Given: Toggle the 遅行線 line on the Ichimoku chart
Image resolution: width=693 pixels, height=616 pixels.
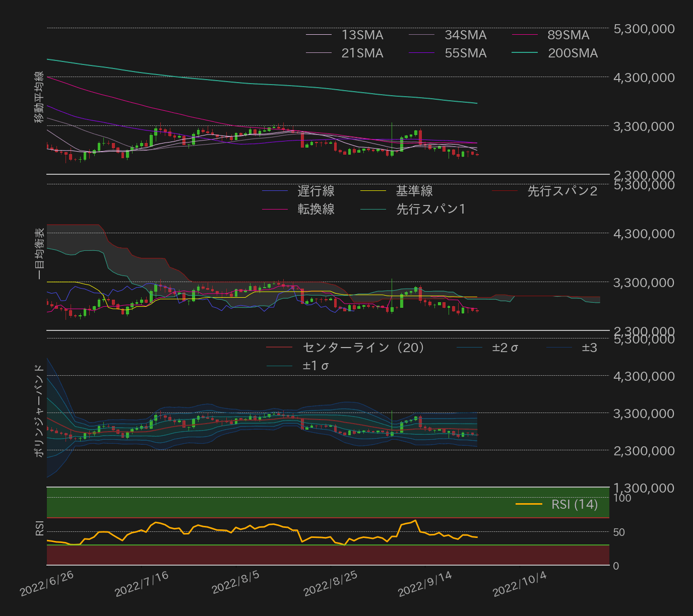Looking at the screenshot, I should coord(316,191).
